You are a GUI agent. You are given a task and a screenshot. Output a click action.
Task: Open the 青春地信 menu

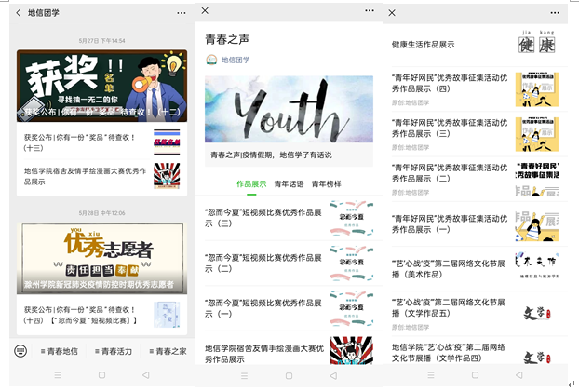click(x=59, y=351)
